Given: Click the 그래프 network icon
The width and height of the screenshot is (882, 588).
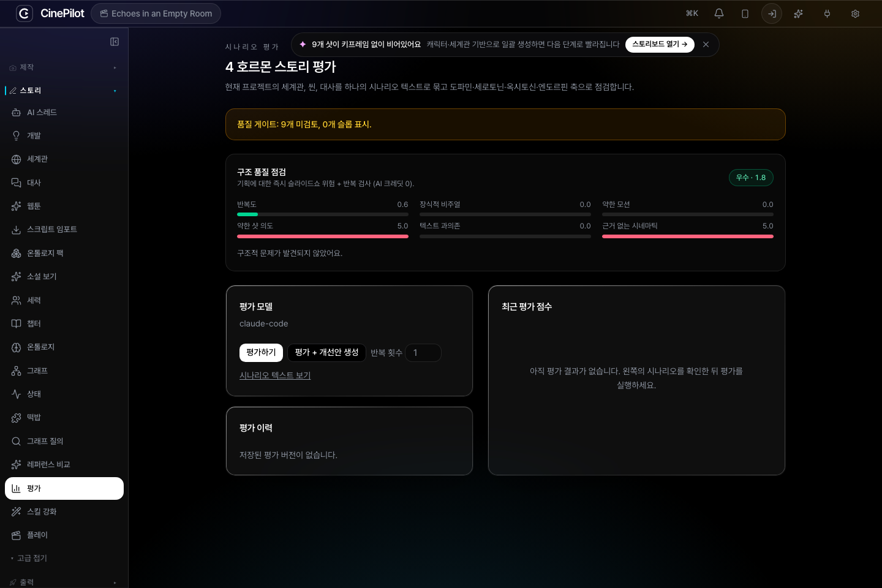Looking at the screenshot, I should [x=17, y=371].
